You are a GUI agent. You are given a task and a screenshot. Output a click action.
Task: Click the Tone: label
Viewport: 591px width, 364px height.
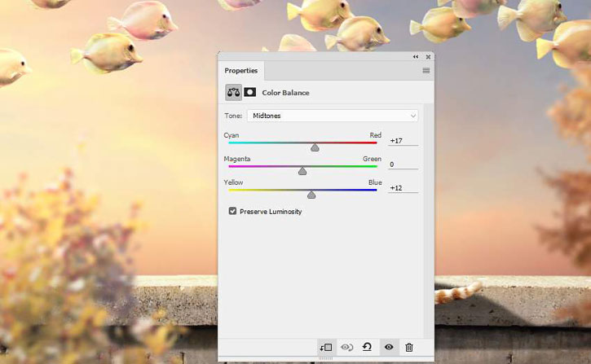tap(233, 116)
